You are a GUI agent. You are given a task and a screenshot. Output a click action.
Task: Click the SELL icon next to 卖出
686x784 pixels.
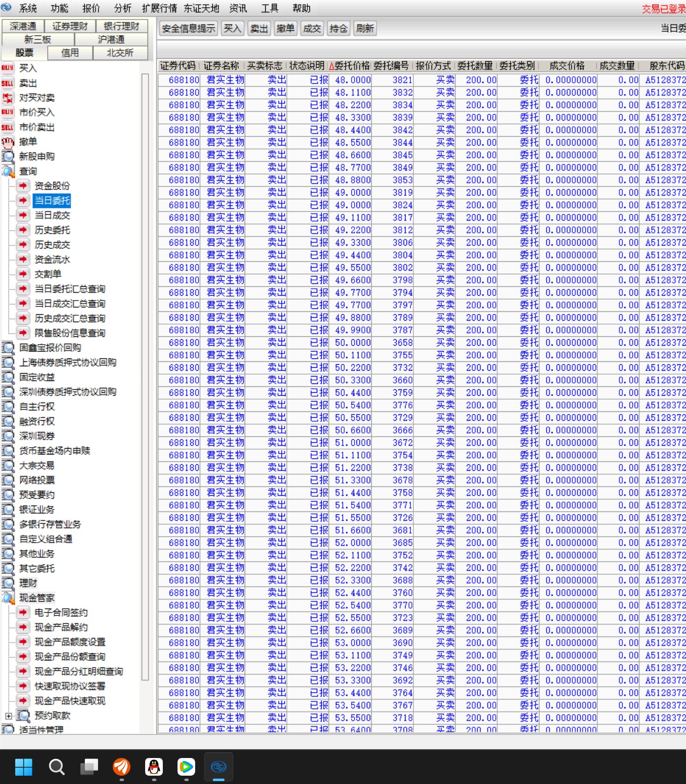point(7,83)
